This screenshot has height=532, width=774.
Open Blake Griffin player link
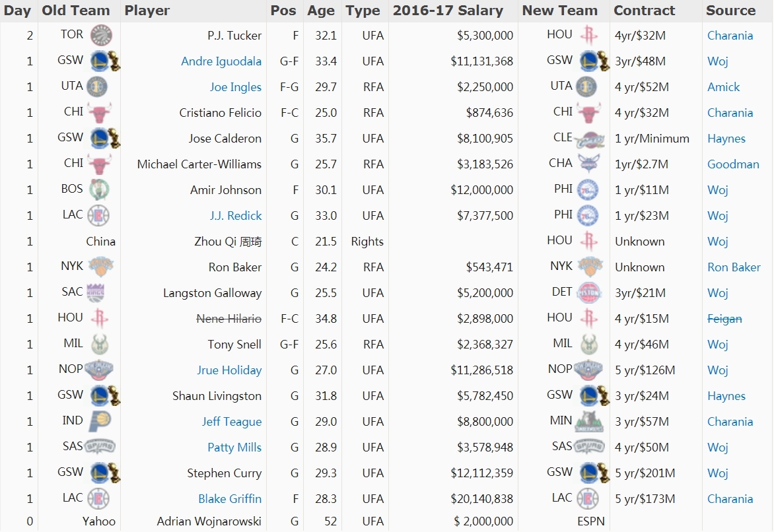[x=230, y=499]
